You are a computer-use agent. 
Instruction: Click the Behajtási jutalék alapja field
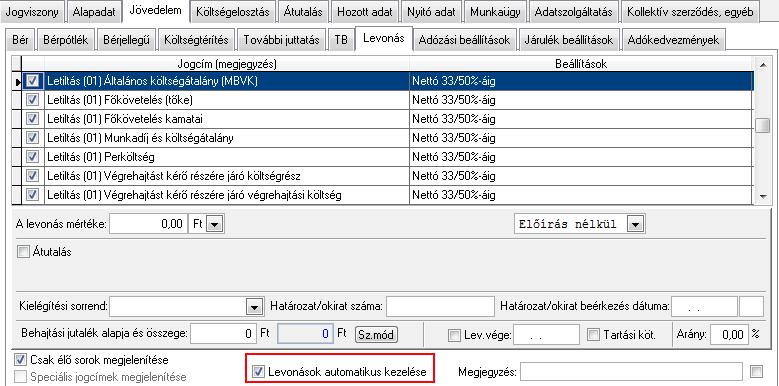tap(224, 334)
